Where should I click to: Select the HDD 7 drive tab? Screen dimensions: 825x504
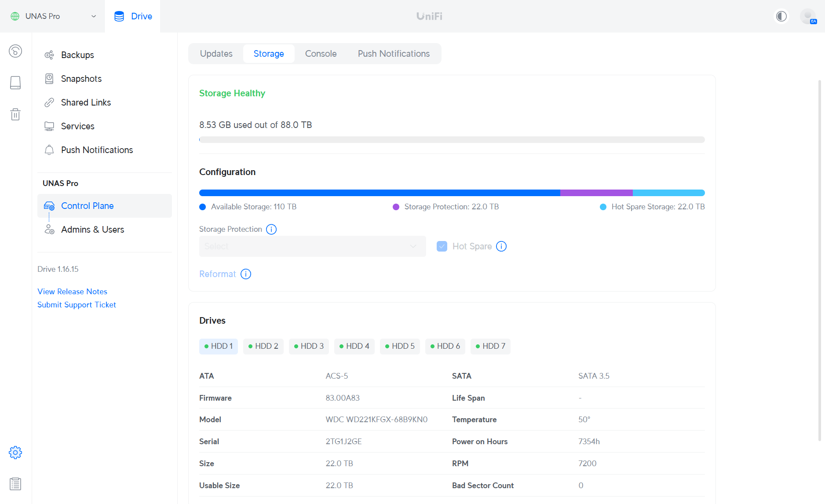pos(491,346)
